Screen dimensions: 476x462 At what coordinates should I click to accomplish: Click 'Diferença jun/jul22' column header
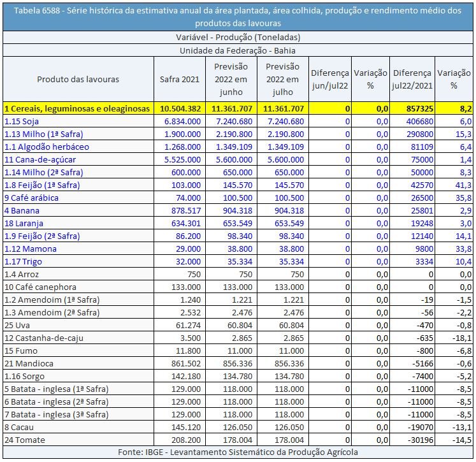[x=330, y=79]
